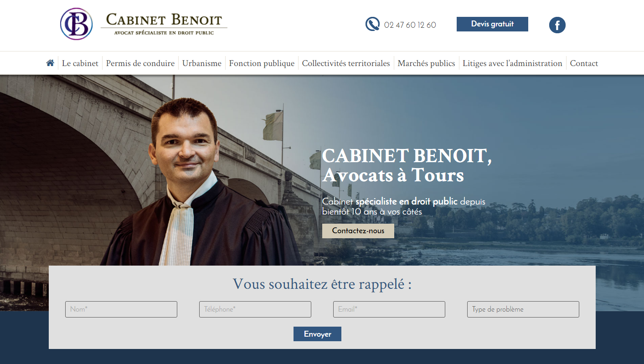
Task: Click the phone number 02 47 60 12 60
Action: tap(410, 25)
